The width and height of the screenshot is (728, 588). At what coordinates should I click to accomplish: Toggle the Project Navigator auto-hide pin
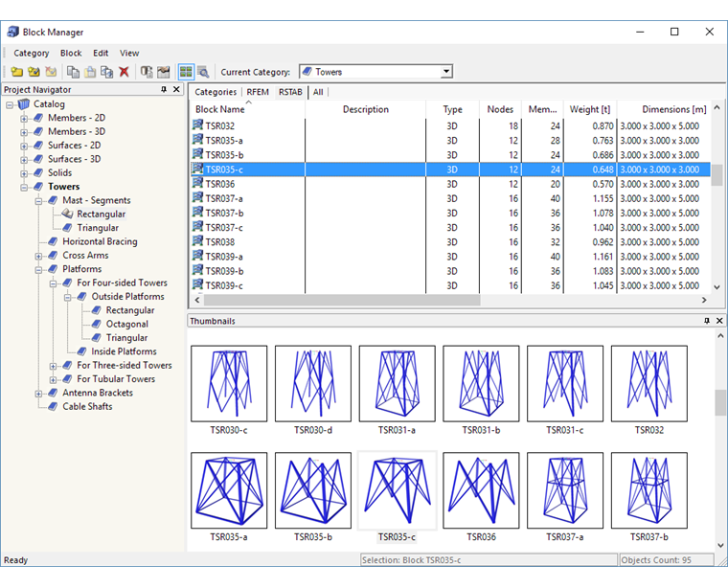164,89
